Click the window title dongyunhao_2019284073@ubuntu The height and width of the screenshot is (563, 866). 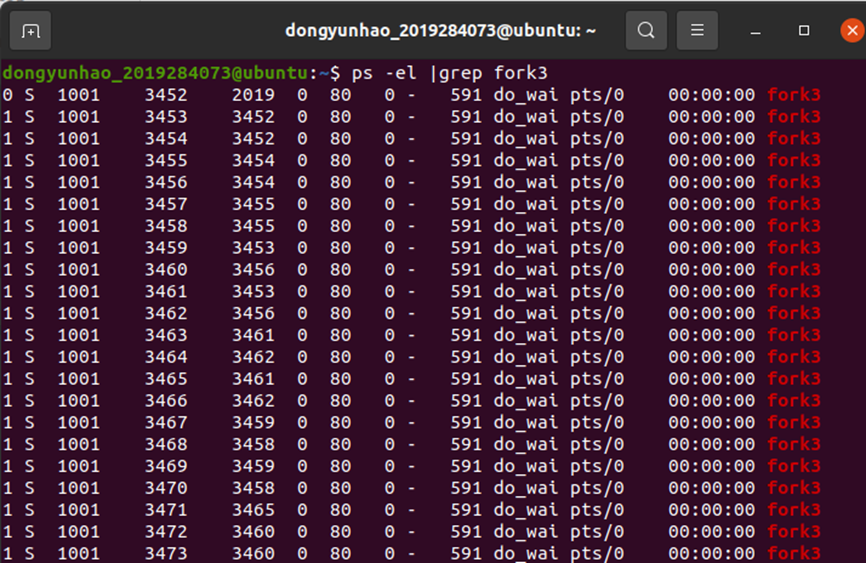coord(440,30)
